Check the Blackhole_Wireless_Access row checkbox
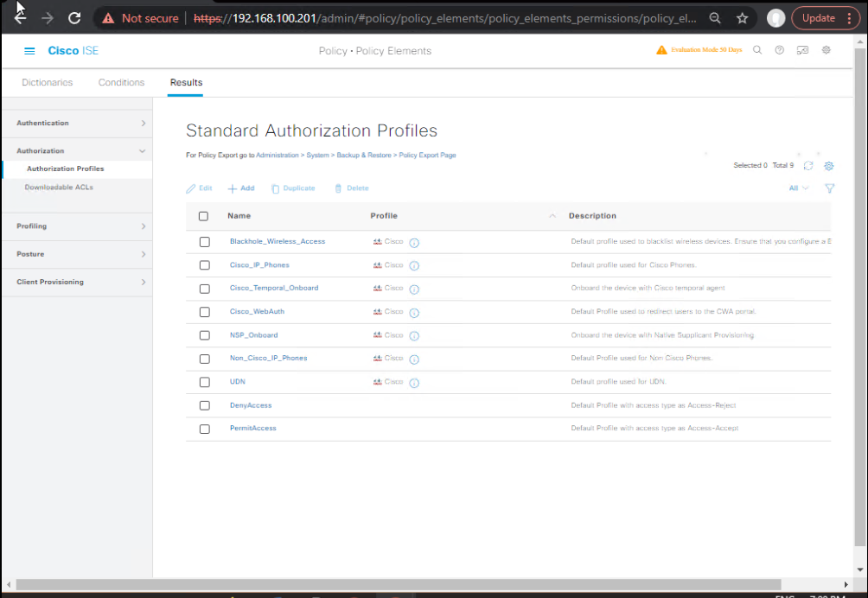This screenshot has height=598, width=868. click(x=205, y=242)
